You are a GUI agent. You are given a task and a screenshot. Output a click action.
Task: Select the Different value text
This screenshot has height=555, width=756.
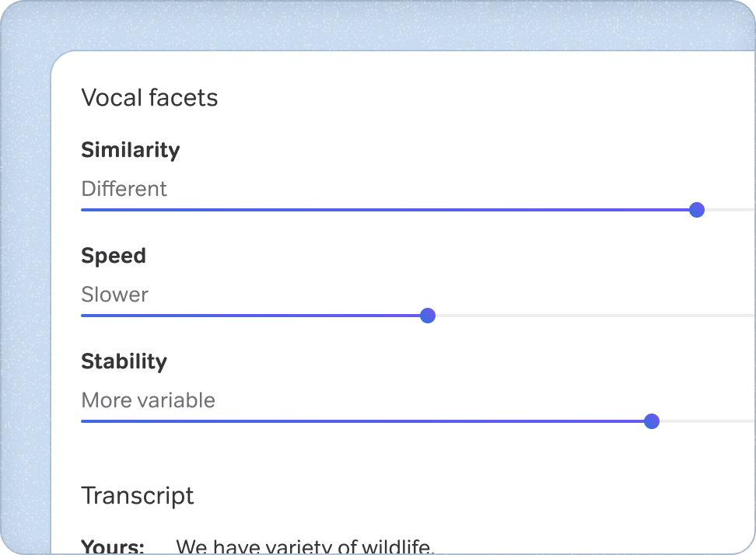coord(124,189)
